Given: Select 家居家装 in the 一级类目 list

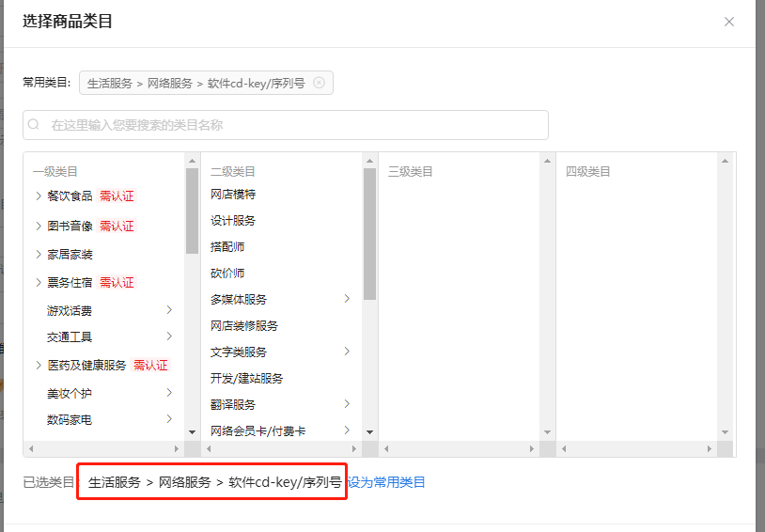Looking at the screenshot, I should [x=70, y=255].
